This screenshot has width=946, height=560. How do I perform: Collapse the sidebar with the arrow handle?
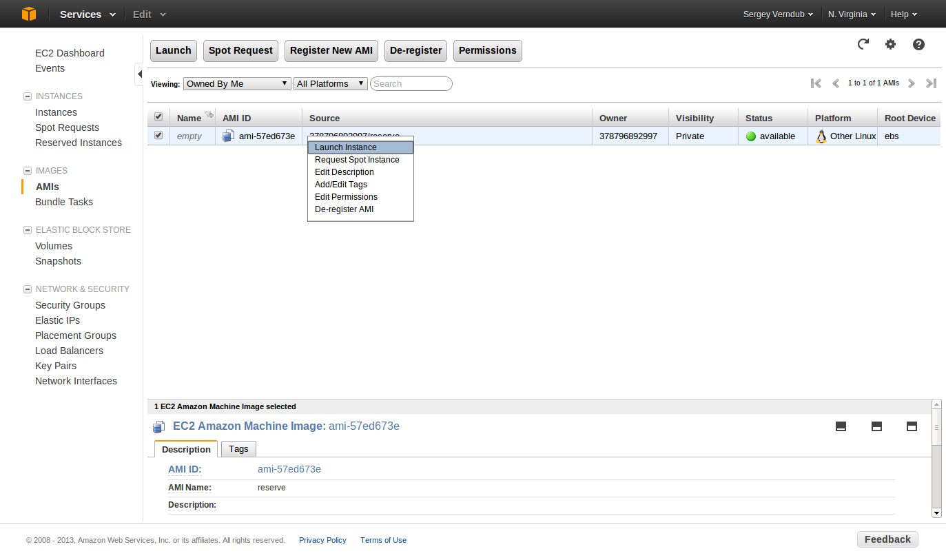point(139,74)
